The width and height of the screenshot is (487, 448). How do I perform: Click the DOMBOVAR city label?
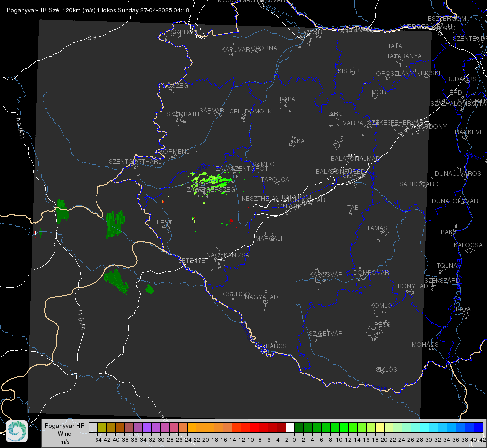371,272
